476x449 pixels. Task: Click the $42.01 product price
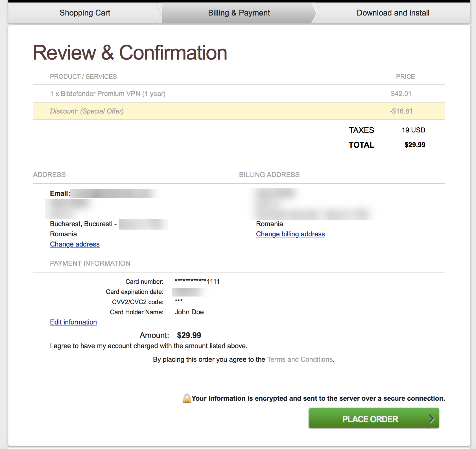pyautogui.click(x=401, y=94)
